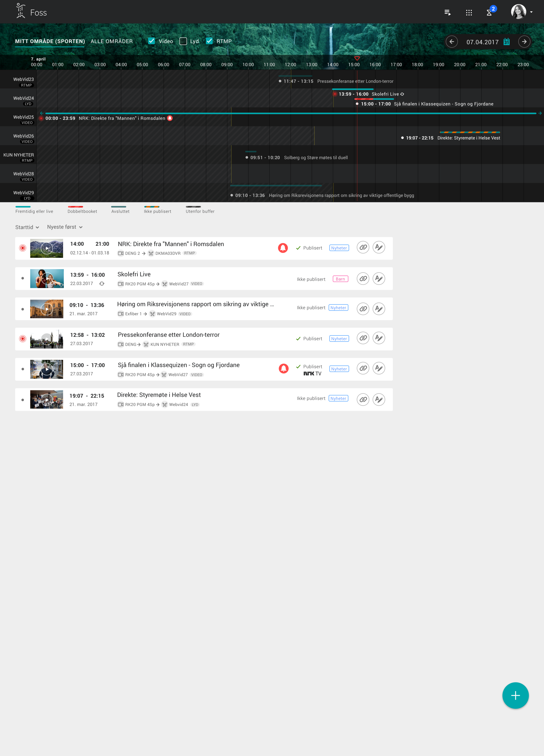This screenshot has width=544, height=756.
Task: Click the link icon on the Skolefri Live row
Action: 363,278
